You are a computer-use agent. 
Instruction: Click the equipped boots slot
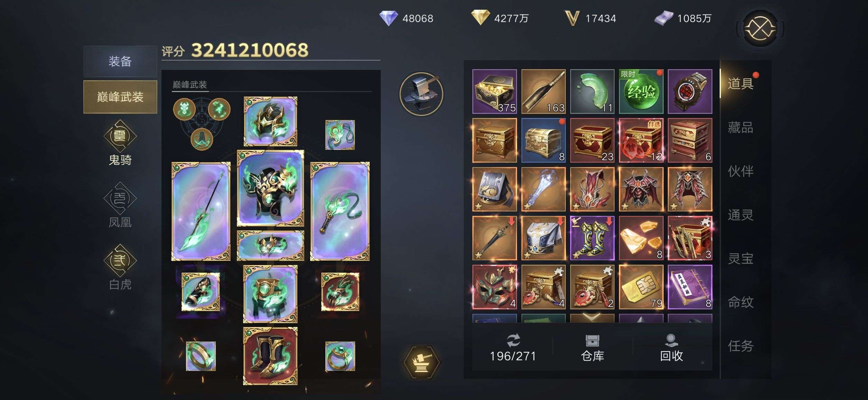click(x=270, y=356)
